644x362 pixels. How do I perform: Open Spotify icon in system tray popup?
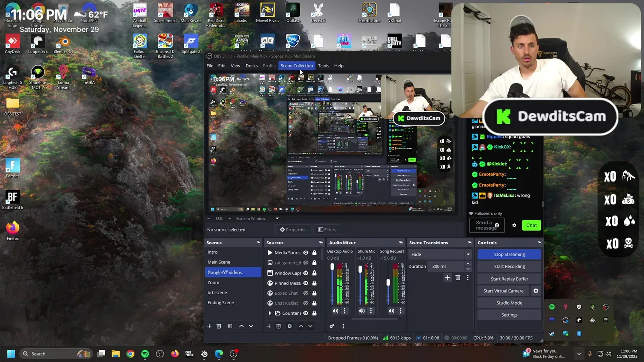[552, 307]
